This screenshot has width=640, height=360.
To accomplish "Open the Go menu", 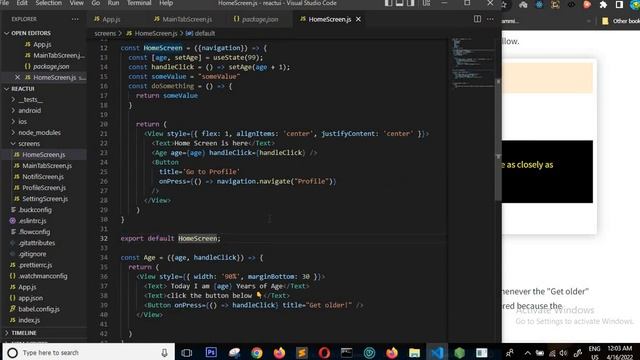I will coord(96,3).
